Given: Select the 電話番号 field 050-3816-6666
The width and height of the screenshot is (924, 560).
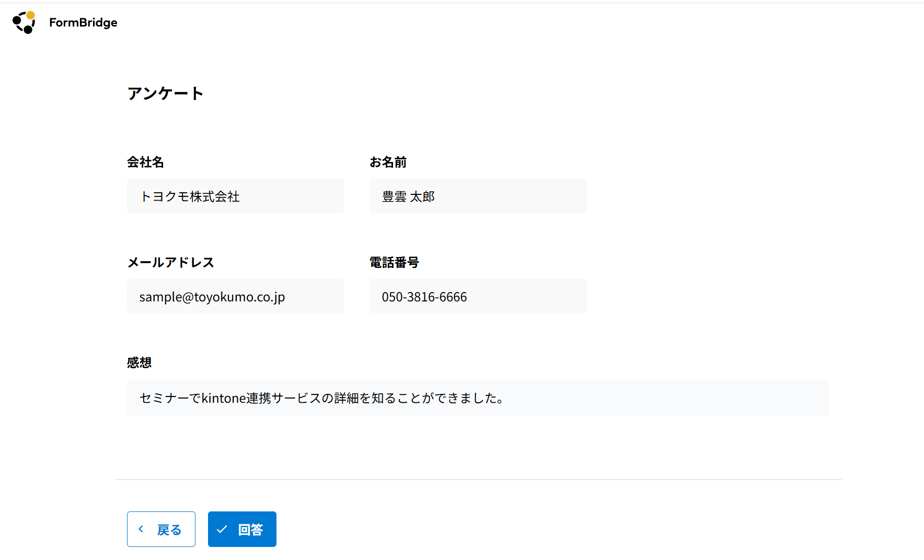Looking at the screenshot, I should coord(478,296).
